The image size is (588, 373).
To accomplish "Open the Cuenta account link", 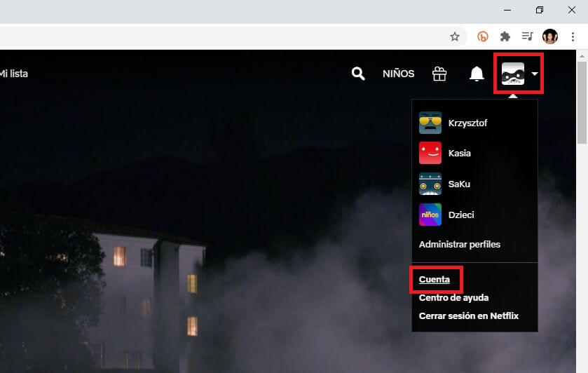I will 435,279.
